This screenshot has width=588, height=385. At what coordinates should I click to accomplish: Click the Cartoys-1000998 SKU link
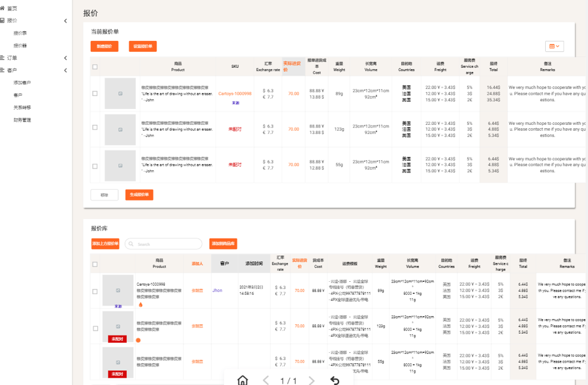235,94
